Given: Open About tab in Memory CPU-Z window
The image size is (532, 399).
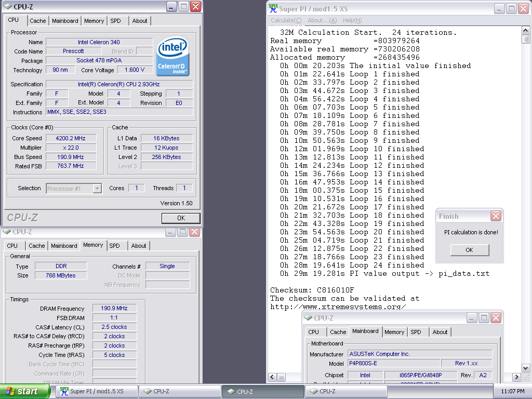Looking at the screenshot, I should (x=138, y=246).
